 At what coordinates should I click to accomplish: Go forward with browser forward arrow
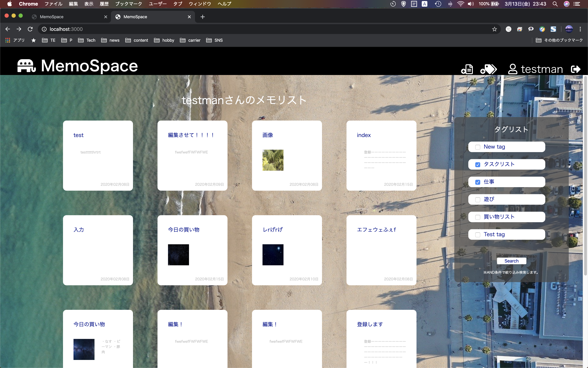(19, 29)
